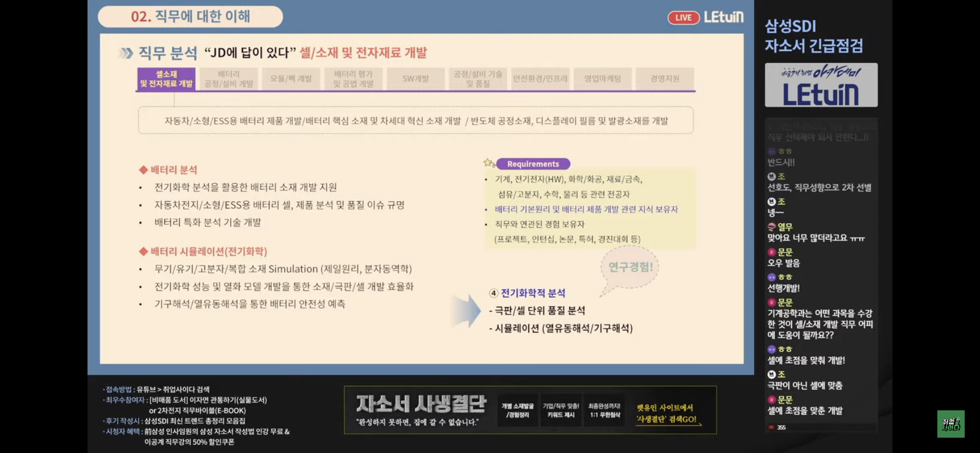The image size is (980, 453).
Task: Click the 아카데미 LEtuin channel banner
Action: click(821, 85)
